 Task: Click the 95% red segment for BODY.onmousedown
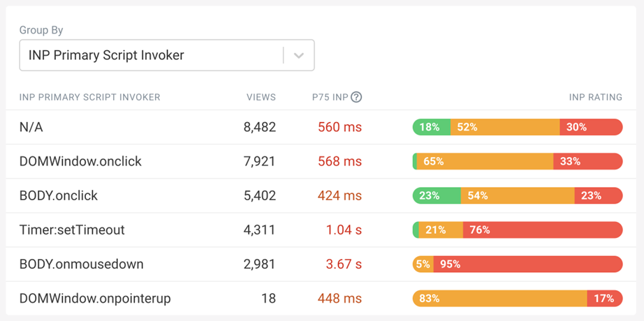click(x=527, y=264)
